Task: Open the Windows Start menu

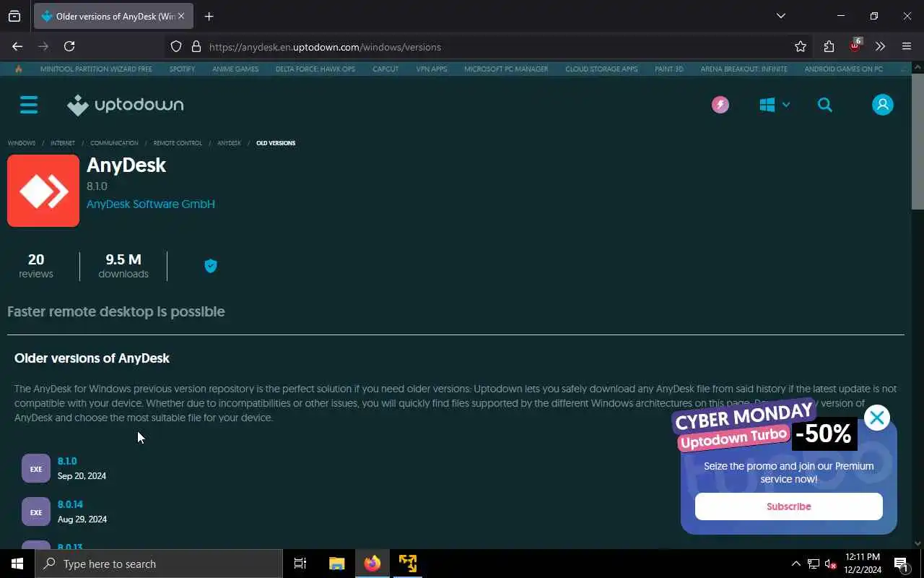Action: 17,564
